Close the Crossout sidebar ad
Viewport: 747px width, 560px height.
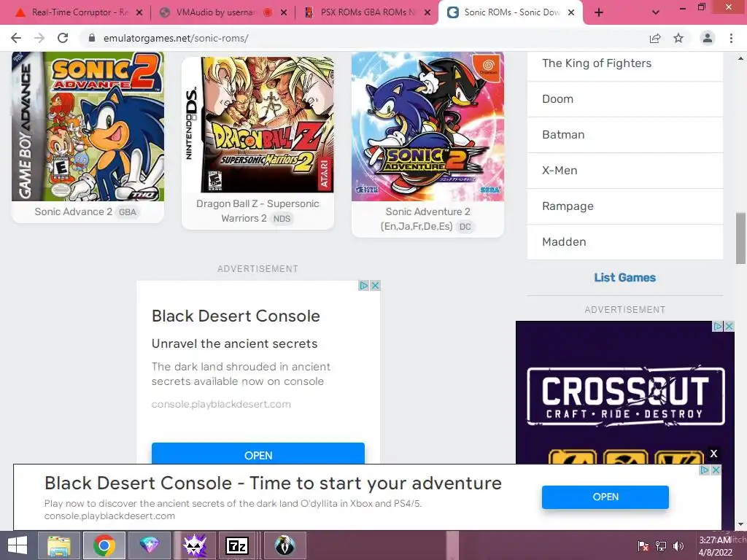tap(729, 326)
